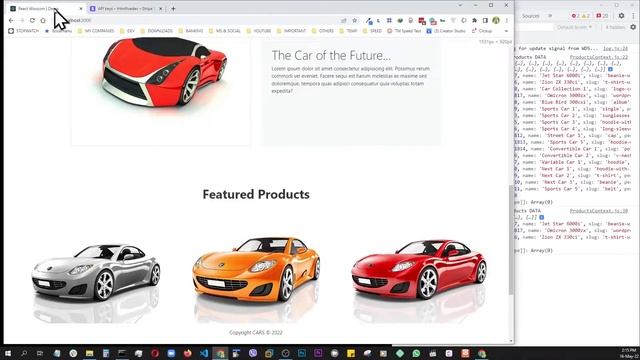640x360 pixels.
Task: Open the Clickup bookmark
Action: [x=482, y=31]
